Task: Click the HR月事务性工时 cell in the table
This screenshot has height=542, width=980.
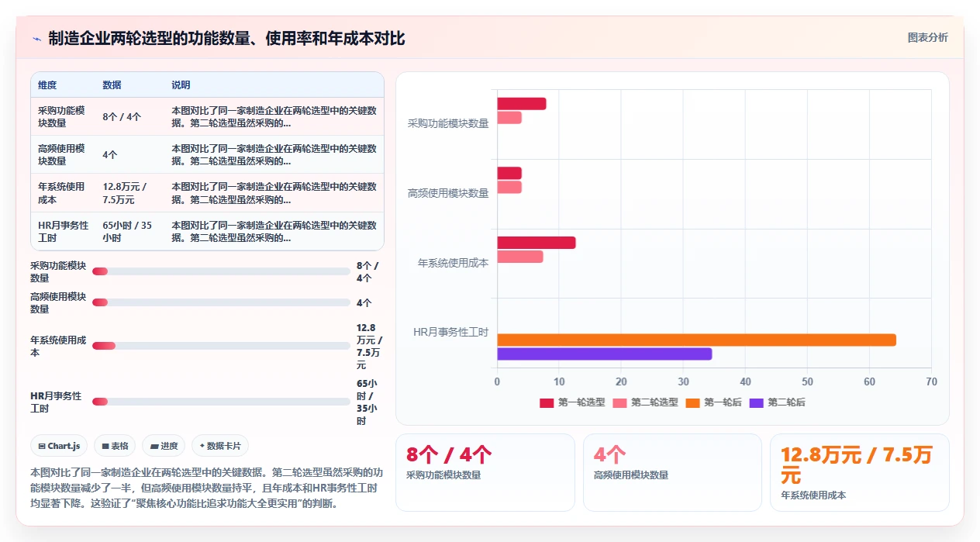Action: (63, 231)
